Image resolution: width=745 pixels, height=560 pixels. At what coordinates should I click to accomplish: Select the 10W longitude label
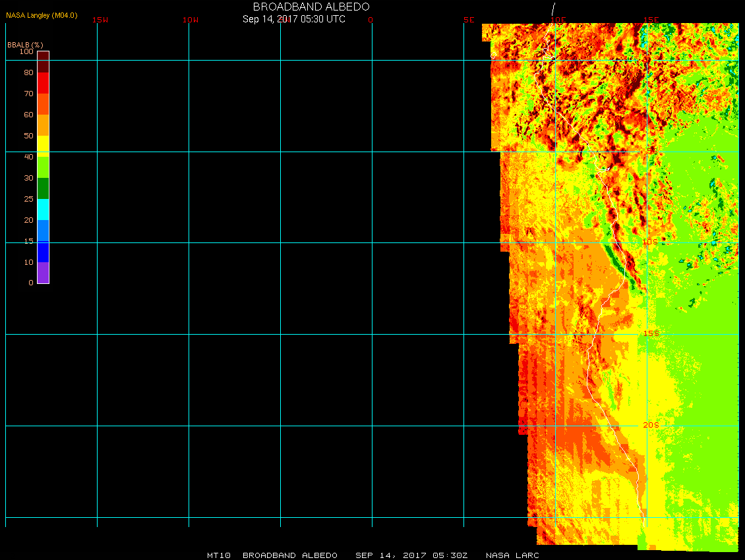coord(191,20)
